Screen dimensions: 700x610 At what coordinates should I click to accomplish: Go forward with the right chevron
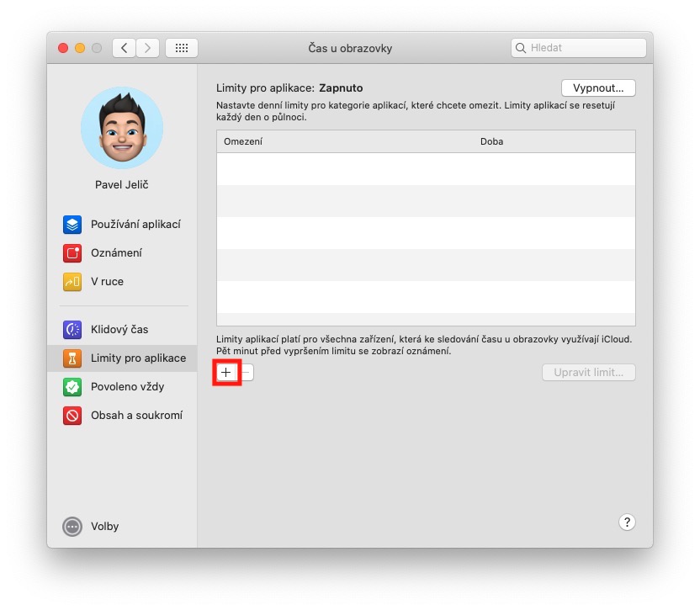(x=148, y=48)
